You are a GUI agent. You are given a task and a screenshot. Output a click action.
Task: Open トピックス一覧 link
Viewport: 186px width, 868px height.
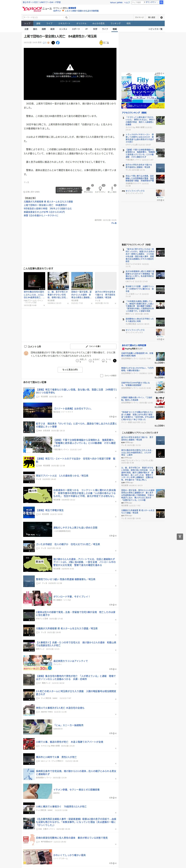(155, 29)
